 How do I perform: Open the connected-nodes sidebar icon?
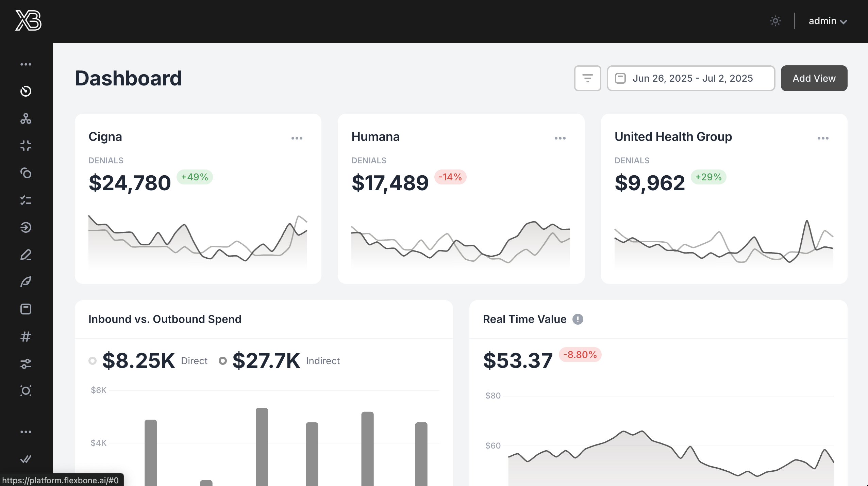(x=26, y=118)
